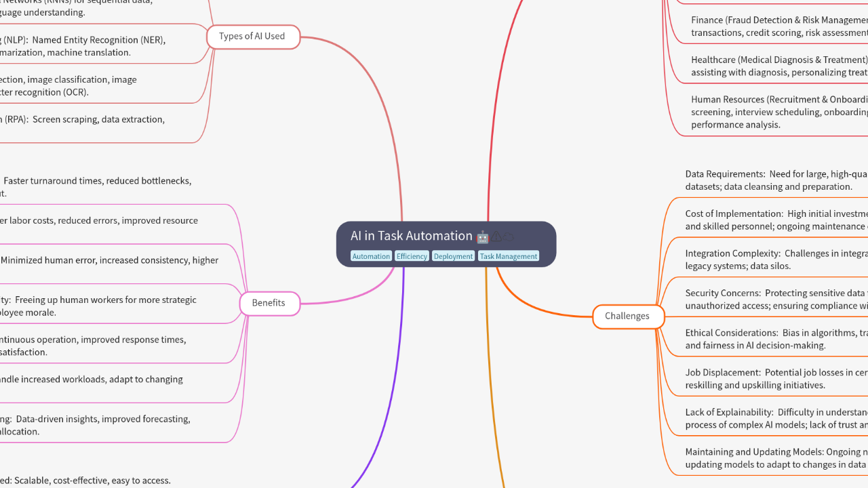Collapse the Types of AI Used branch
Screen dimensions: 868x488
(252, 36)
